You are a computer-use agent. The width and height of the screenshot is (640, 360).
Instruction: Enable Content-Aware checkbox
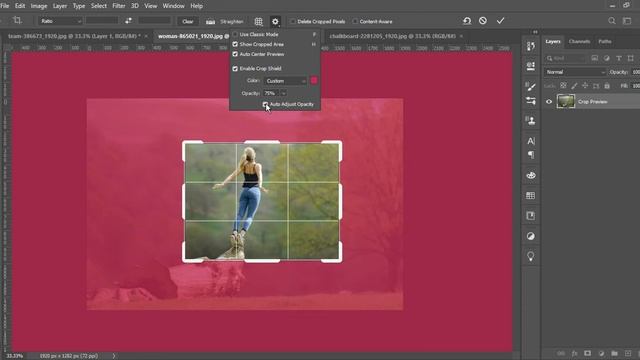(x=355, y=21)
